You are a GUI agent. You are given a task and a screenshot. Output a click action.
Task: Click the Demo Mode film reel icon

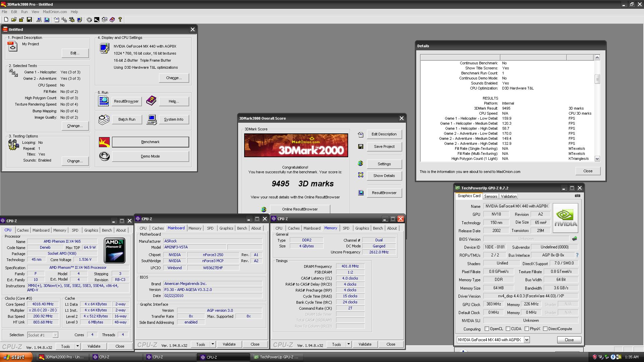[x=104, y=156]
